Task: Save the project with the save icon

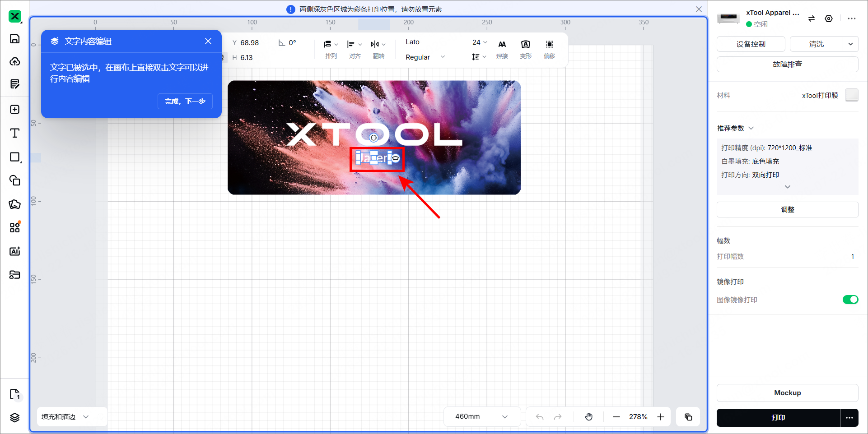Action: (15, 39)
